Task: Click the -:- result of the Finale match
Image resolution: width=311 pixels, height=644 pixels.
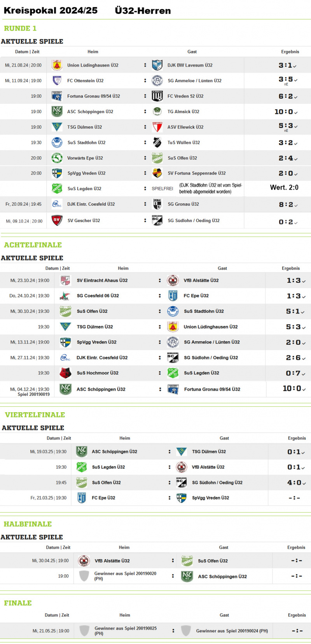Action: click(297, 631)
